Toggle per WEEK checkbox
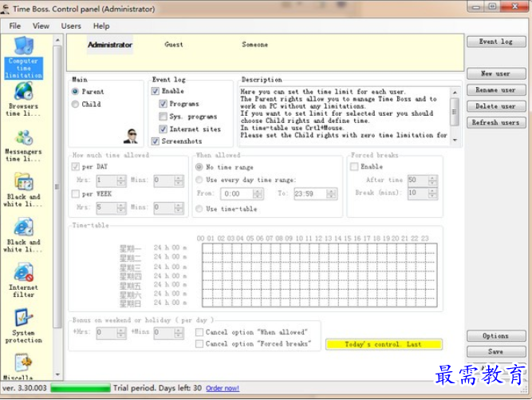The image size is (532, 400). click(x=75, y=194)
